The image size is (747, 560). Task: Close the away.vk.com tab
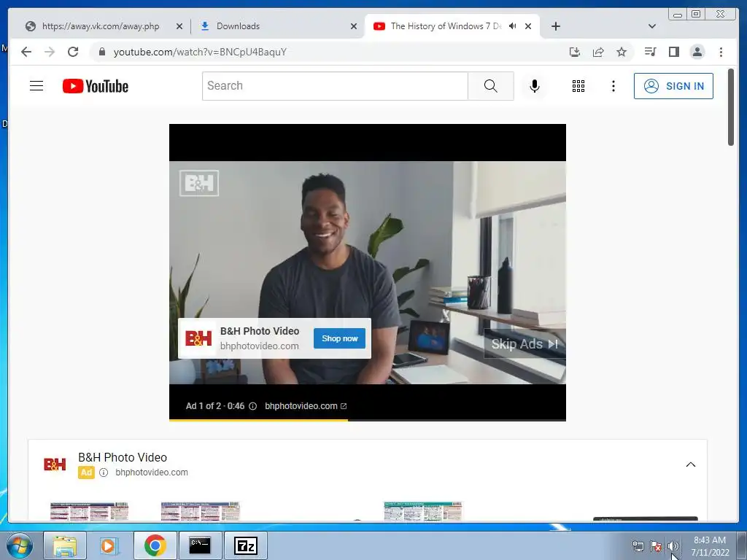click(x=179, y=26)
